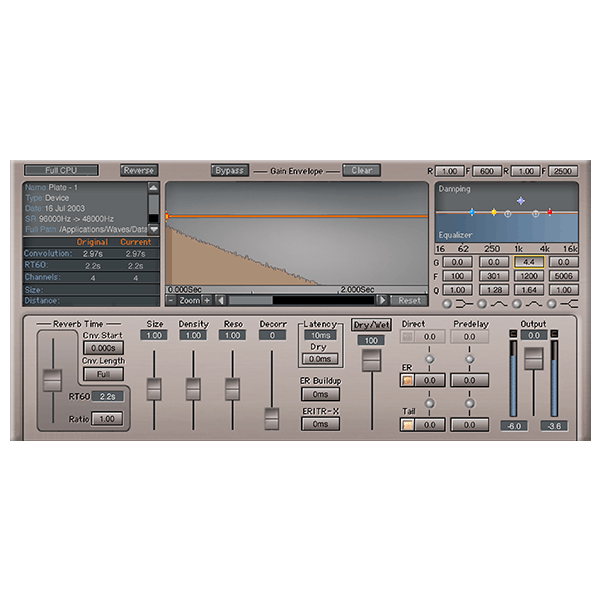Select the yellow EQ band marker
600x600 pixels.
tap(494, 212)
